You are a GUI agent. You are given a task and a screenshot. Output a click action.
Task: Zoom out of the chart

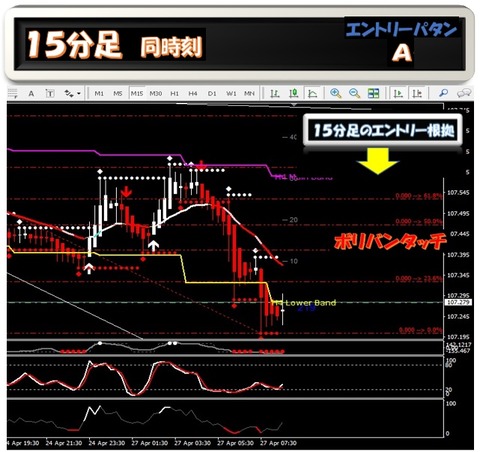coord(354,94)
